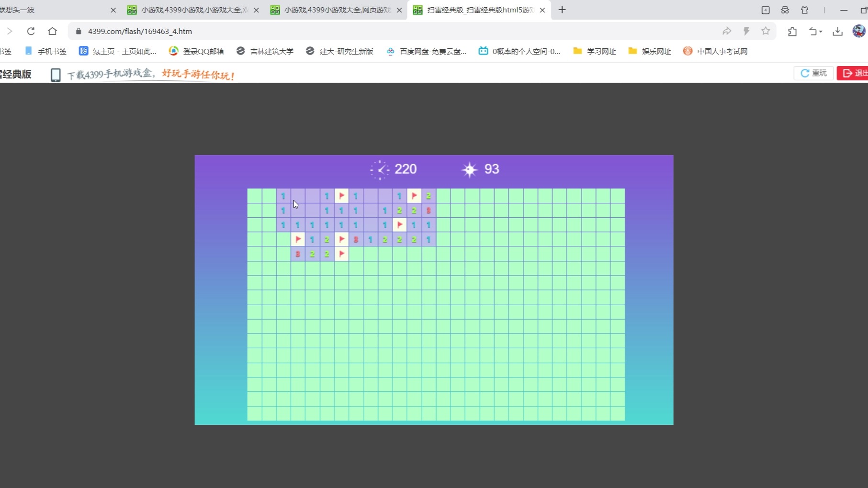
Task: Expand the undo history dropdown arrow
Action: tap(821, 32)
